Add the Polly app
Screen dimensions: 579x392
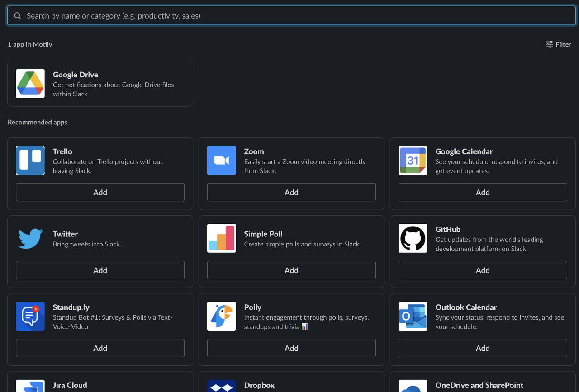(291, 348)
